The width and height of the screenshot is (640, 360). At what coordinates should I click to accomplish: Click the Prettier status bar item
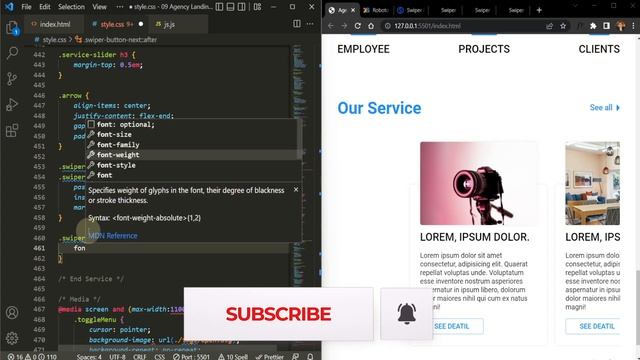[x=270, y=356]
